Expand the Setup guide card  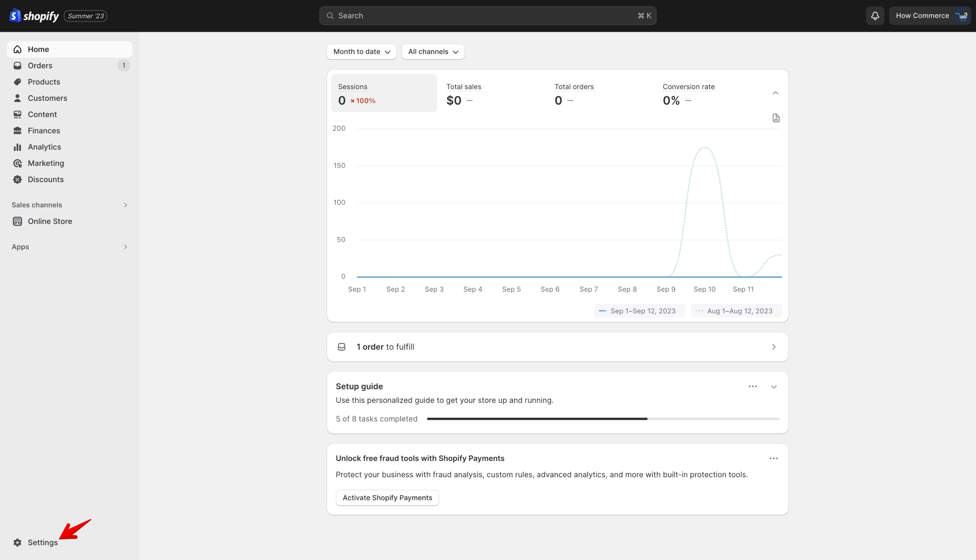pyautogui.click(x=774, y=387)
